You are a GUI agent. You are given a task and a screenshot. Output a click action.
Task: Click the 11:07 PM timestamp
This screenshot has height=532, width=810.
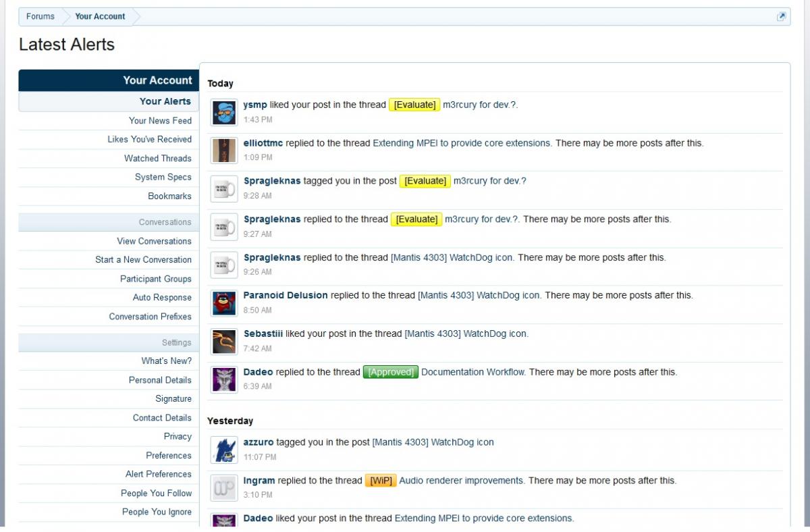260,457
